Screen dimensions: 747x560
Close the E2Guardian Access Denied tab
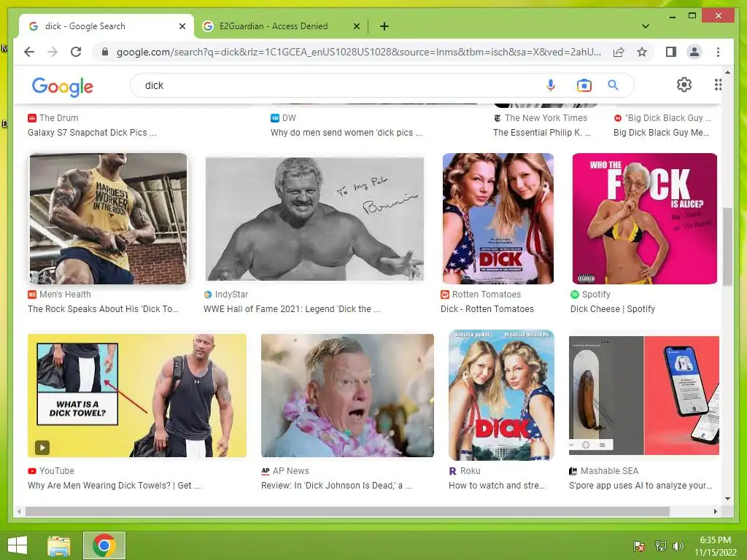(x=356, y=26)
